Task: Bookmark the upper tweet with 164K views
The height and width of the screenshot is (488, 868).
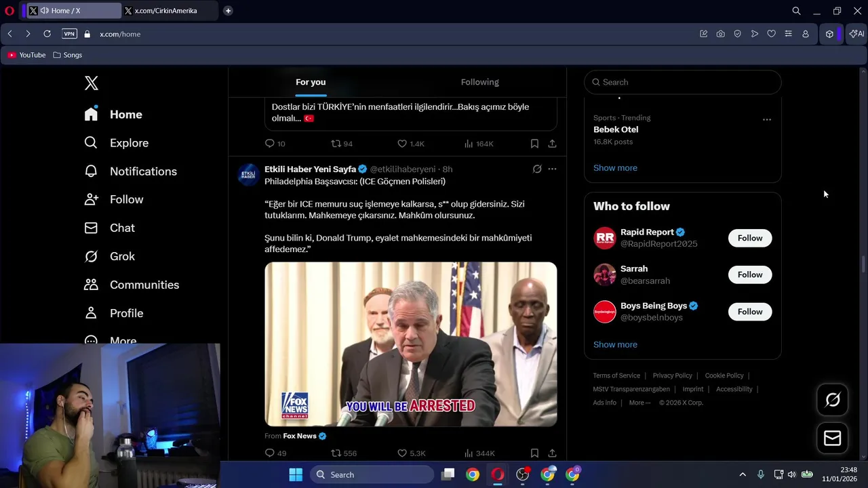Action: tap(534, 144)
